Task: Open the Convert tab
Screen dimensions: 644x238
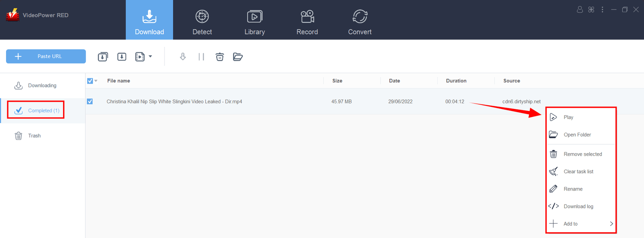Action: pos(360,23)
